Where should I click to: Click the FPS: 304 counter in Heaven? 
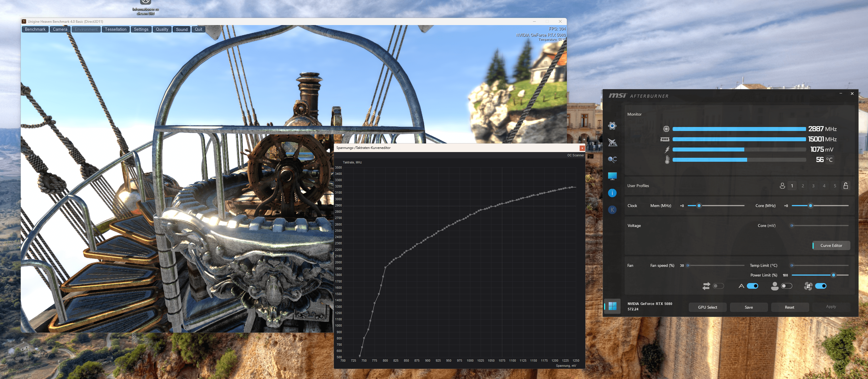557,29
